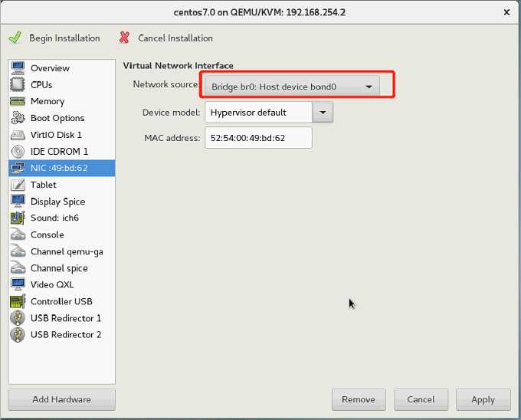
Task: Select the Channel qemu-ga icon
Action: (x=18, y=251)
